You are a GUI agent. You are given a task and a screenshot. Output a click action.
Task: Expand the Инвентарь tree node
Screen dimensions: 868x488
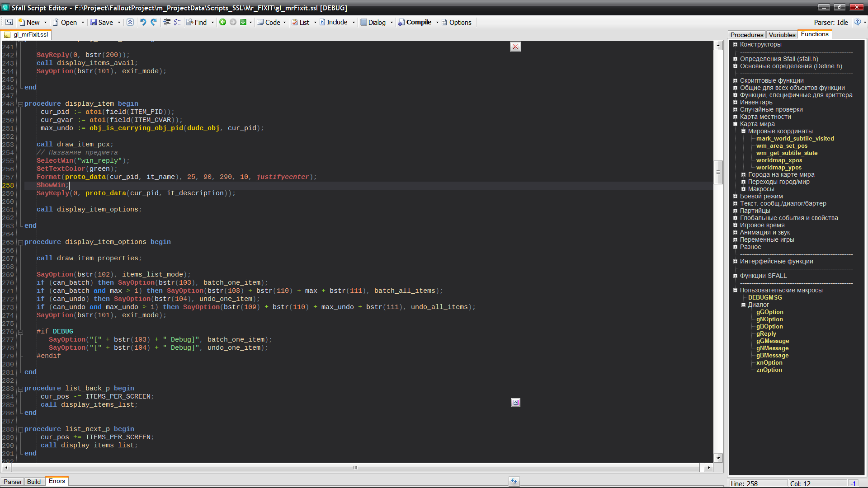(736, 102)
